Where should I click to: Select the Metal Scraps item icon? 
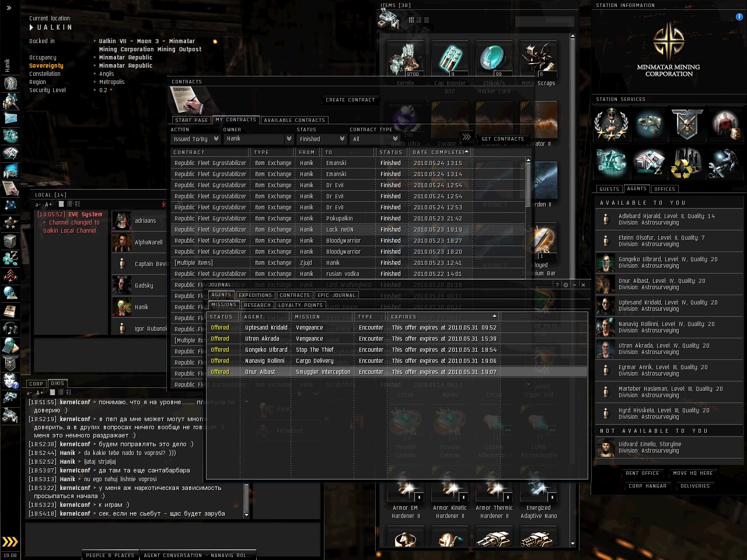click(539, 60)
